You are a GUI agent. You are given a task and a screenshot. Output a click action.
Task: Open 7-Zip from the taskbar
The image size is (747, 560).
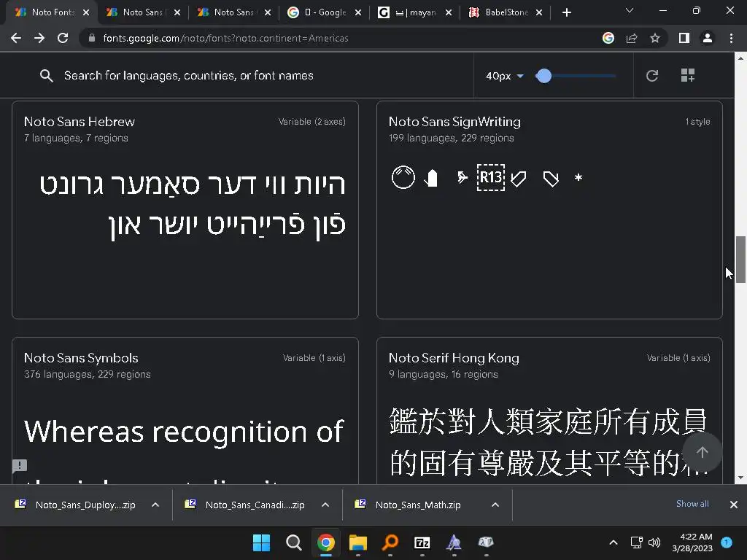pyautogui.click(x=422, y=542)
